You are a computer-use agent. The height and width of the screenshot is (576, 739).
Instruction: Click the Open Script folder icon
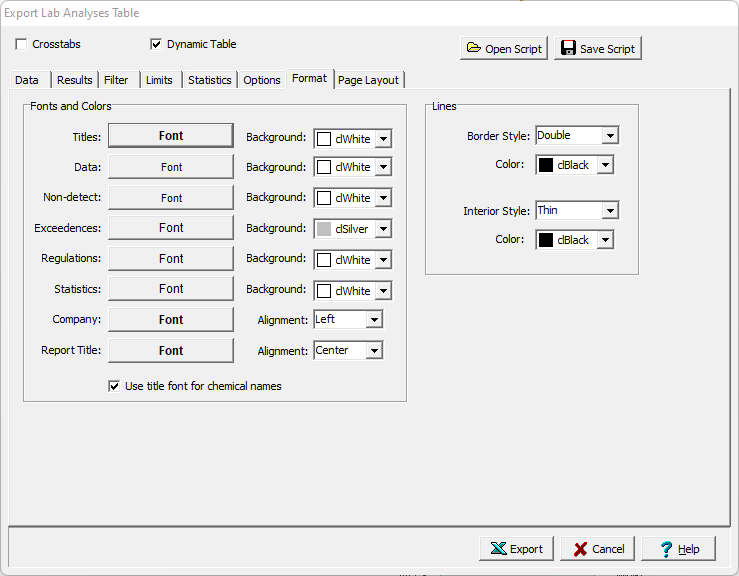point(473,48)
